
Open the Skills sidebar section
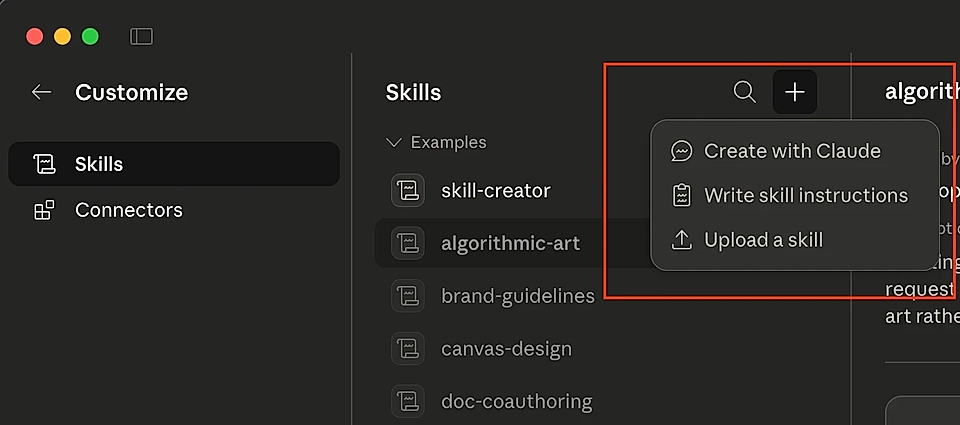99,164
